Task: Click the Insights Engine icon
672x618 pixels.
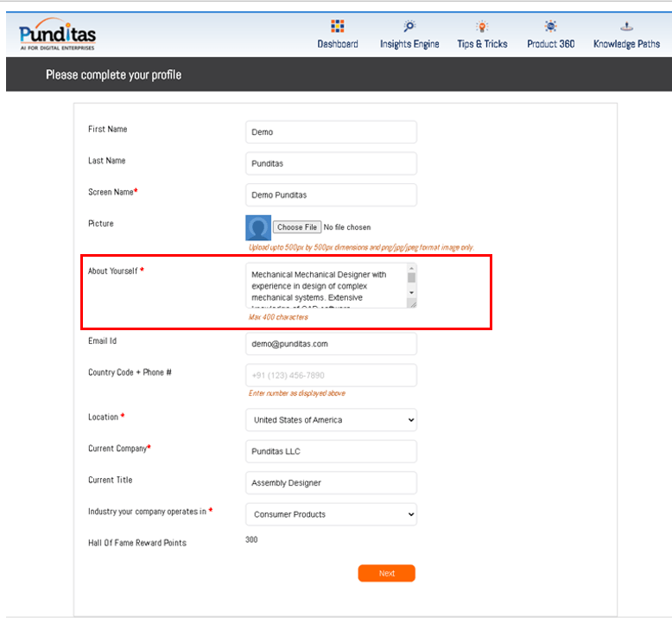Action: [x=409, y=27]
